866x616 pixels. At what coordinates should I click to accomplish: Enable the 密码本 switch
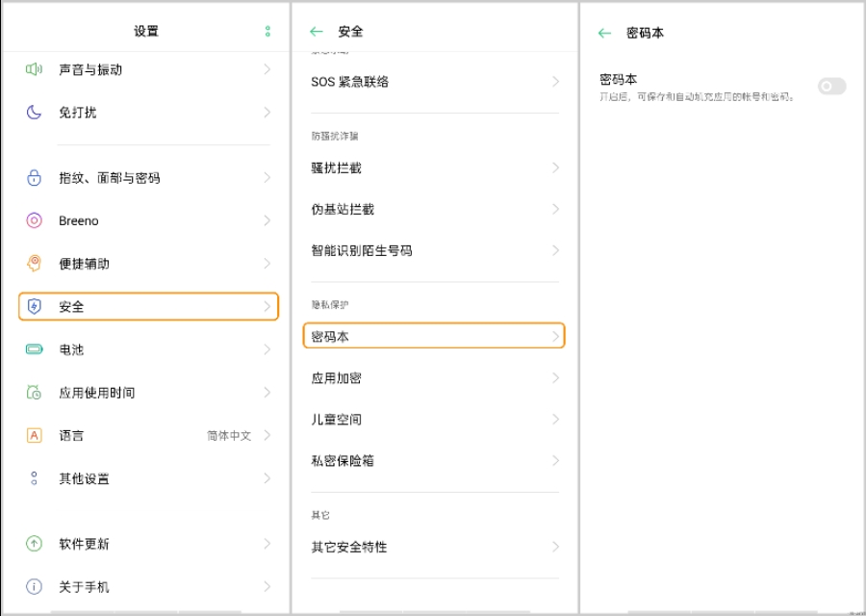[x=831, y=87]
